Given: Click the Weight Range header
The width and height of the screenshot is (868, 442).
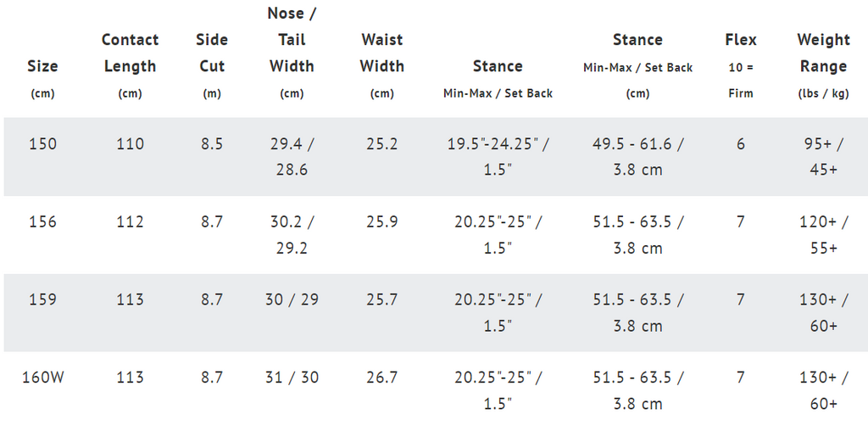Looking at the screenshot, I should [x=824, y=66].
